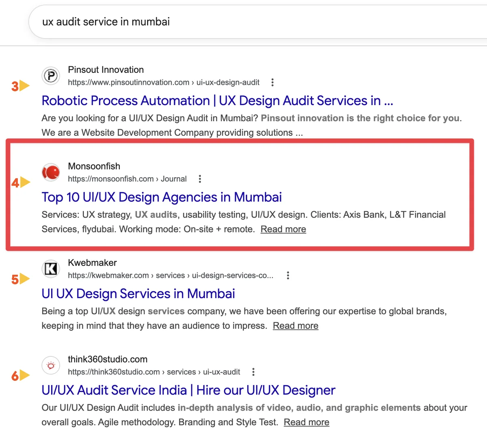Open three-dot menu for Kwebmaker result
Image resolution: width=487 pixels, height=448 pixels.
tap(288, 275)
